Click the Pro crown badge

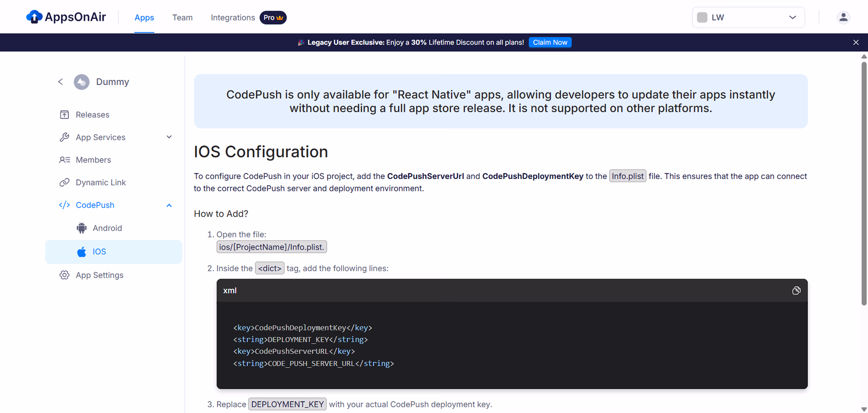pos(273,17)
